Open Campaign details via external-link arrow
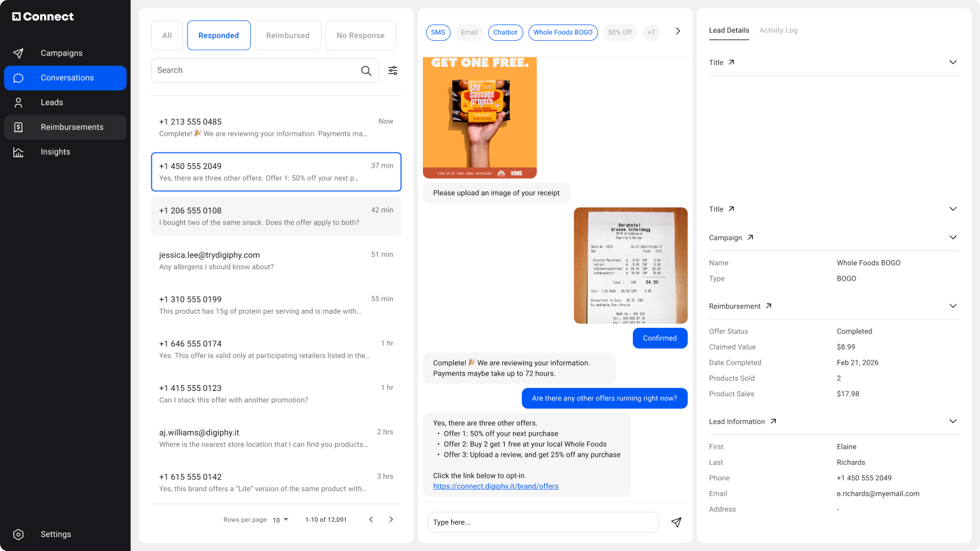980x551 pixels. point(752,237)
